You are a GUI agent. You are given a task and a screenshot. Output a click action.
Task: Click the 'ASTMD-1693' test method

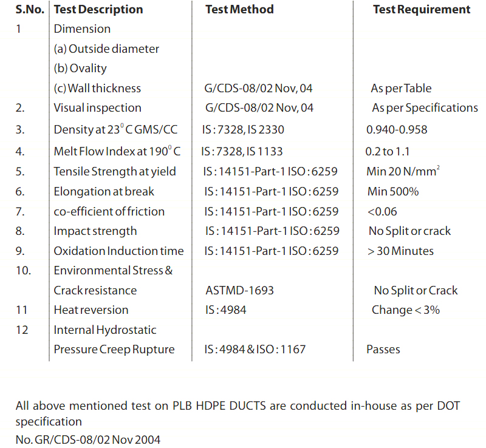pyautogui.click(x=240, y=291)
